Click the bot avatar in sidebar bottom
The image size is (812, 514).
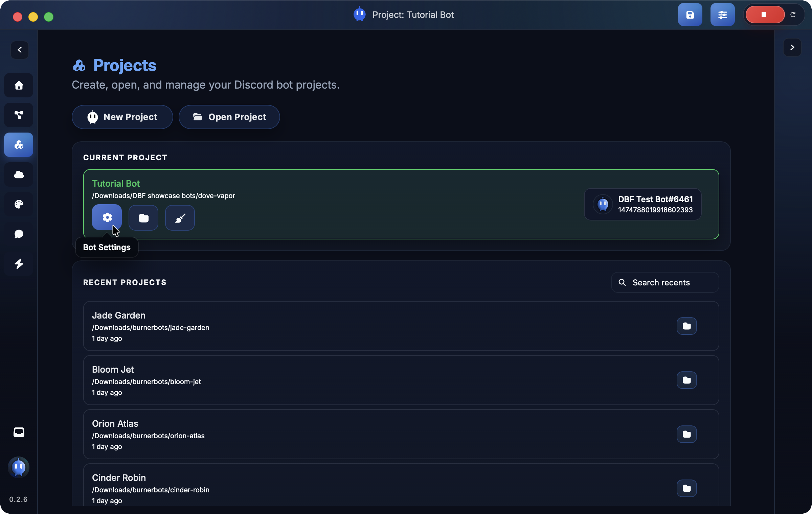click(x=19, y=467)
